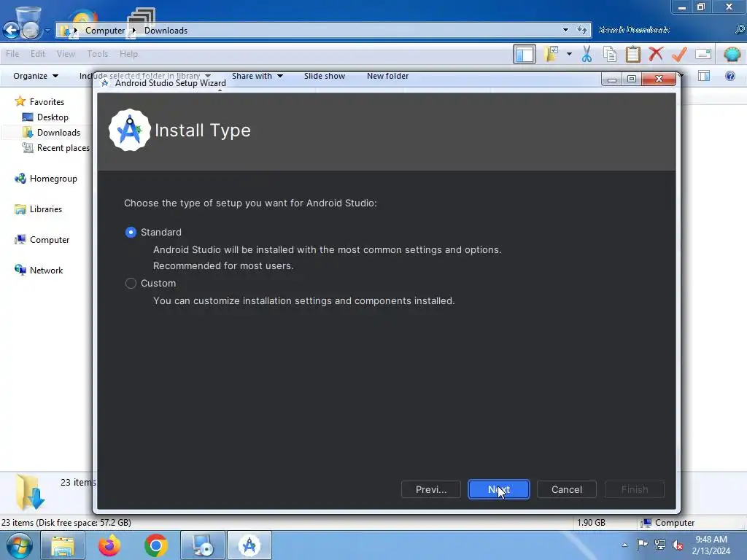
Task: Toggle the navigation pane layout icon
Action: pyautogui.click(x=524, y=54)
